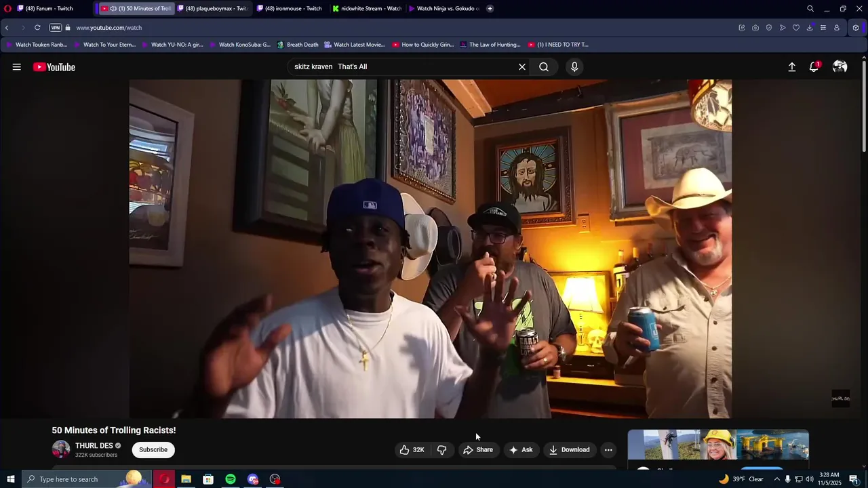Open the 39°F Clear weather widget

coord(741,479)
